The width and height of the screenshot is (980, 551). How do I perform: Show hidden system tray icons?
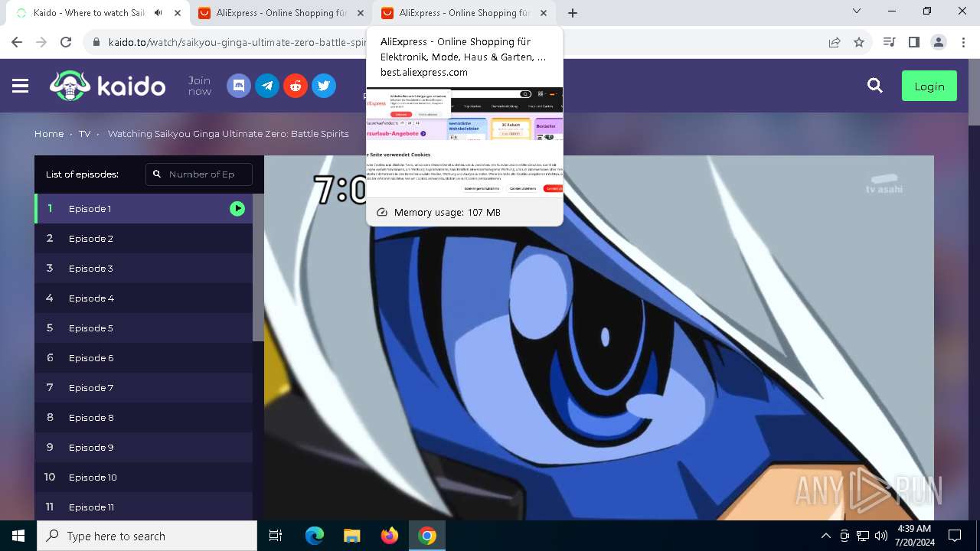[825, 536]
